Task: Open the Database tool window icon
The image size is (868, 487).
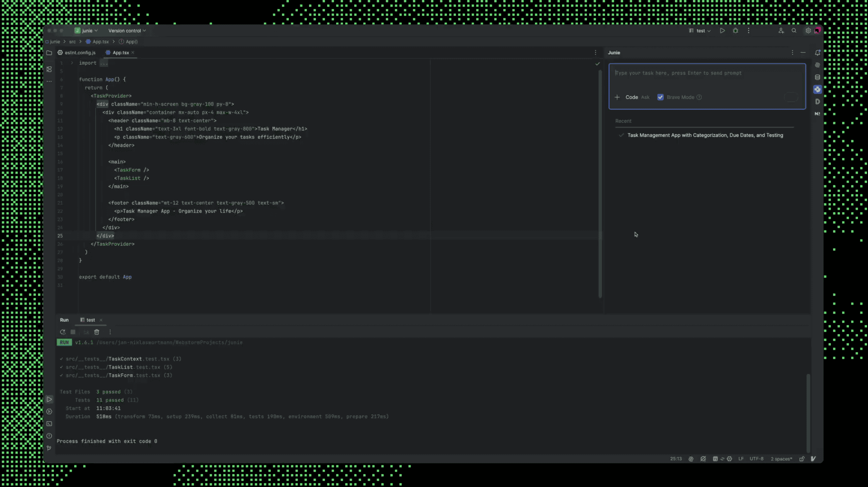Action: [817, 77]
